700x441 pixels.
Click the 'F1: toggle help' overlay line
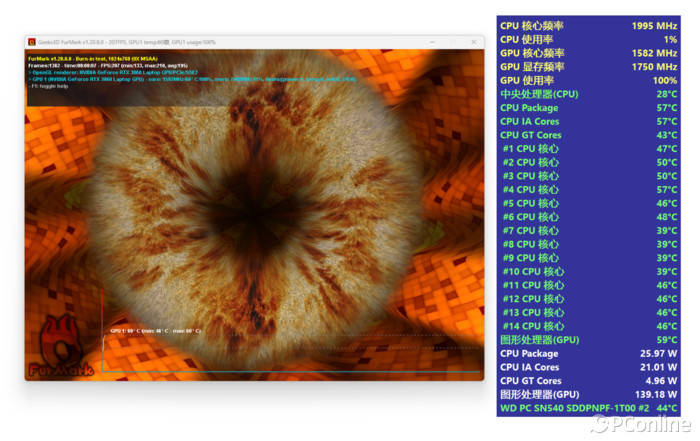[48, 86]
